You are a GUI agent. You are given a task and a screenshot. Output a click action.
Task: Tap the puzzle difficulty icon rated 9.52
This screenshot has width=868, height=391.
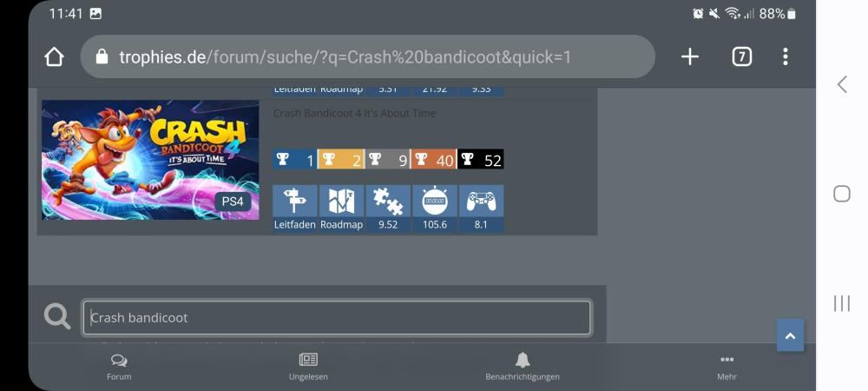coord(388,202)
